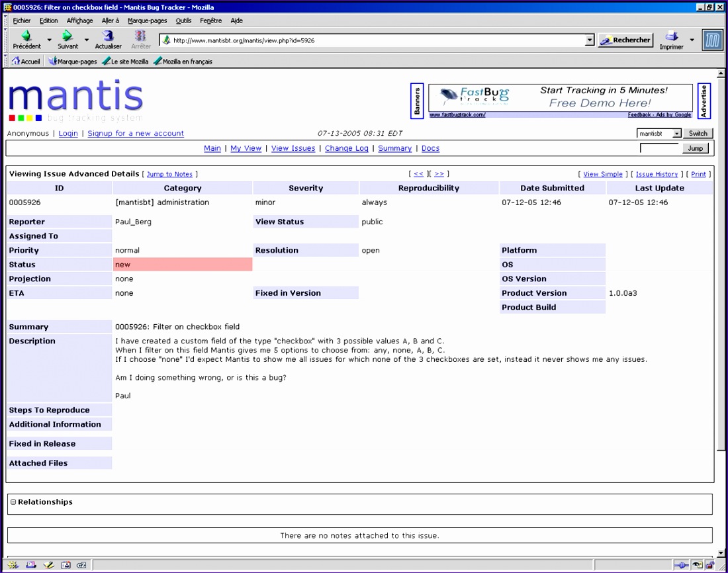The height and width of the screenshot is (573, 728).
Task: Open the Marque-pages bookmarks toolbar item
Action: 73,62
